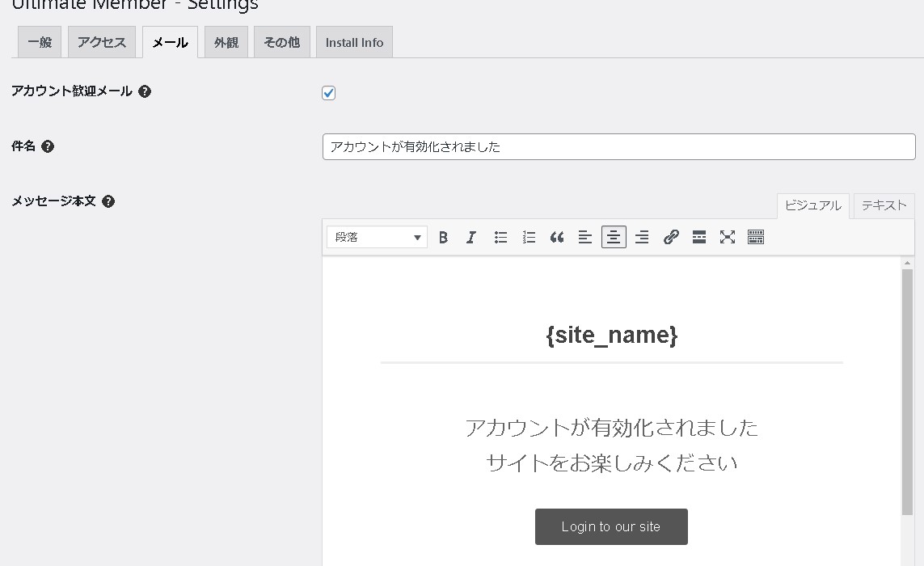Apply italic formatting in the email body

click(x=471, y=237)
